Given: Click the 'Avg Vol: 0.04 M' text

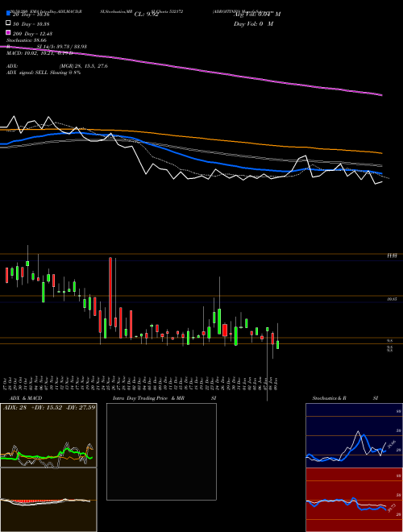Looking at the screenshot, I should pyautogui.click(x=257, y=15).
